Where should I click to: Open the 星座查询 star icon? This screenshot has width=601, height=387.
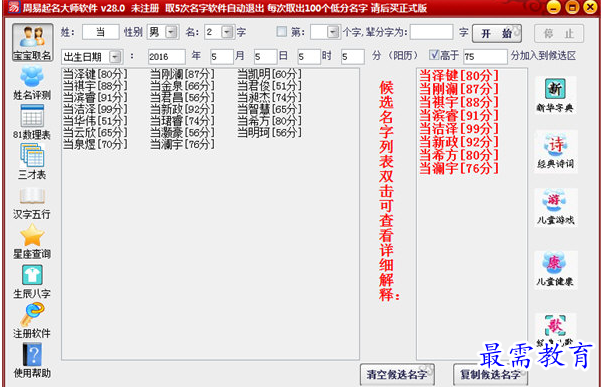tap(32, 241)
